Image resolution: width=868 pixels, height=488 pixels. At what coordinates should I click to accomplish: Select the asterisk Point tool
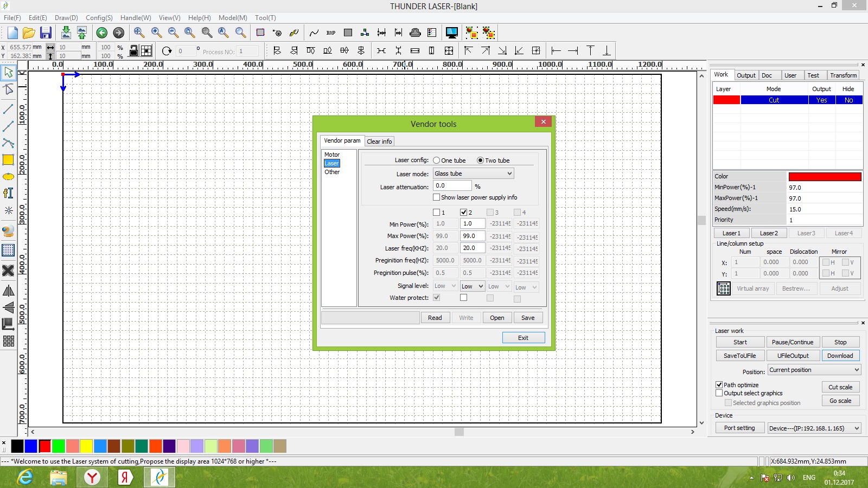point(8,210)
